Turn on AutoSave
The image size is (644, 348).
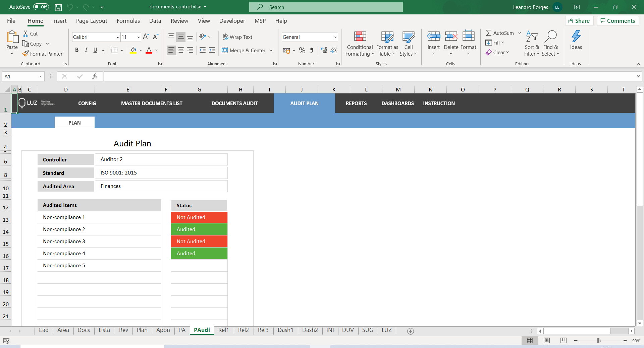pos(40,7)
